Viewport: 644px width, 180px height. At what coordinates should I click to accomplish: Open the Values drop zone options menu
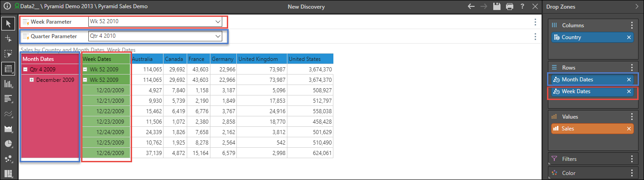tap(632, 116)
